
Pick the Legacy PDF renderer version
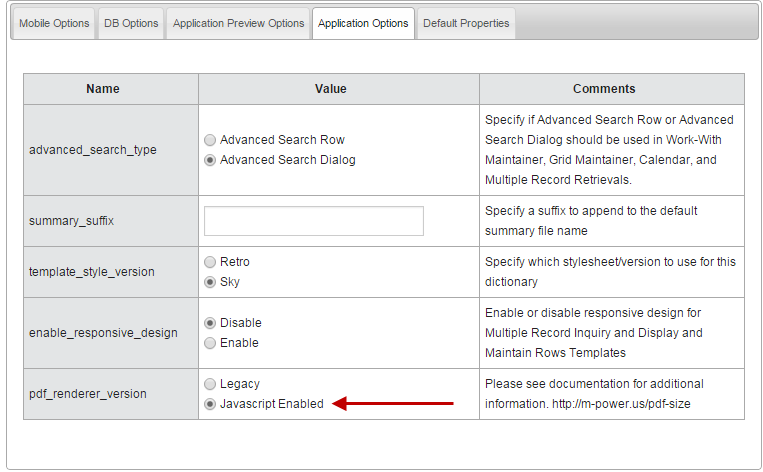coord(210,384)
